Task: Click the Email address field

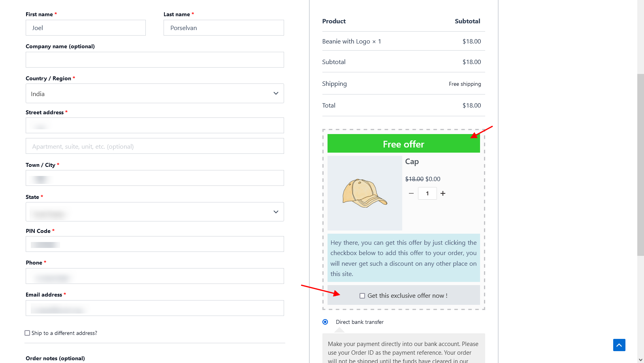Action: [154, 308]
